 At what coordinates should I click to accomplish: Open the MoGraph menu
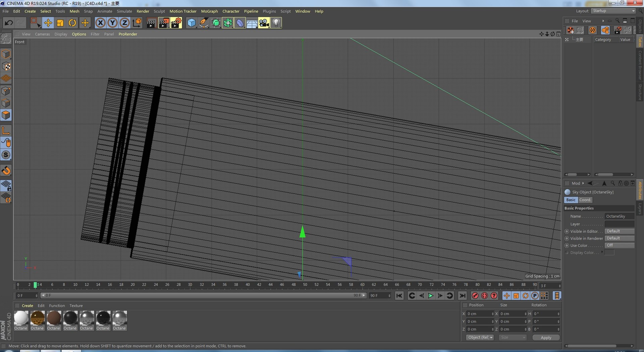pyautogui.click(x=209, y=11)
